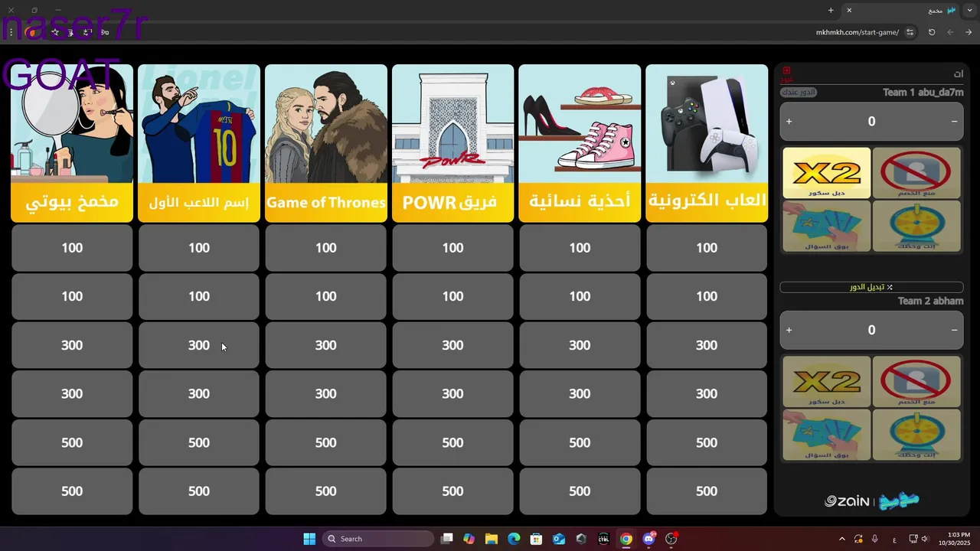Viewport: 980px width, 551px height.
Task: Click the الدور عندك turn badge
Action: coord(799,93)
